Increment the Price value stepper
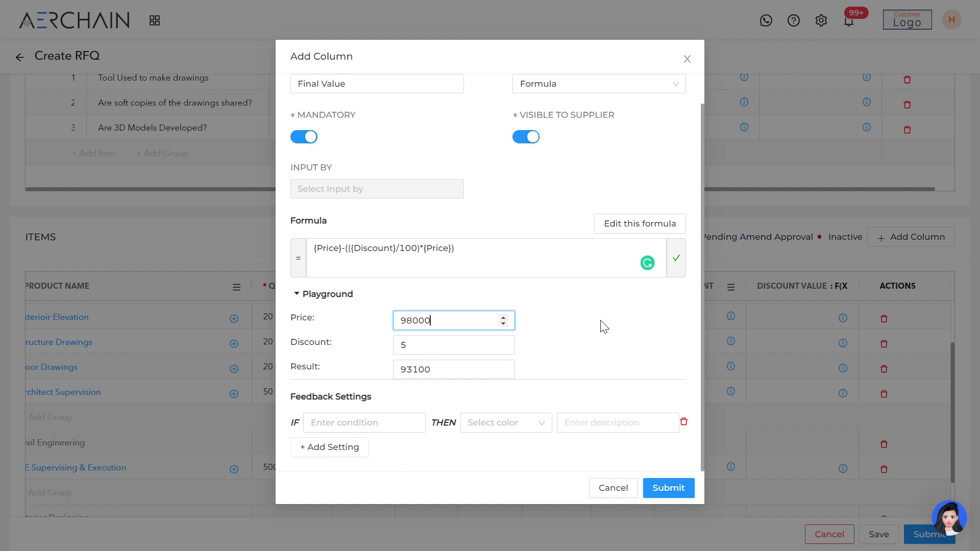980x551 pixels. 503,317
